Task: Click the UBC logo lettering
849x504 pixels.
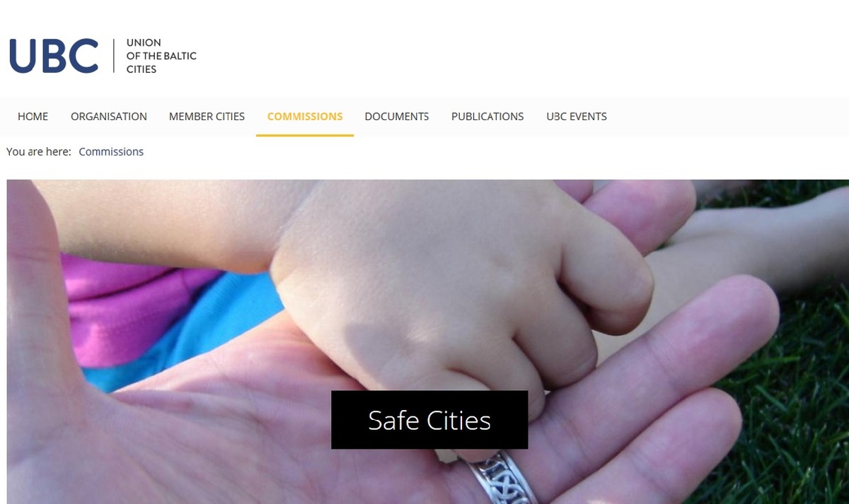Action: [x=54, y=56]
